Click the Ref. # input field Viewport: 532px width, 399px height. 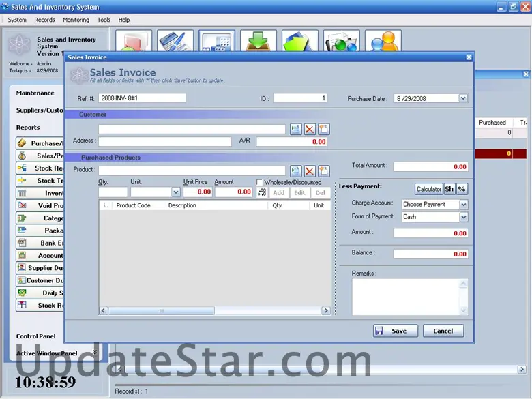point(142,98)
